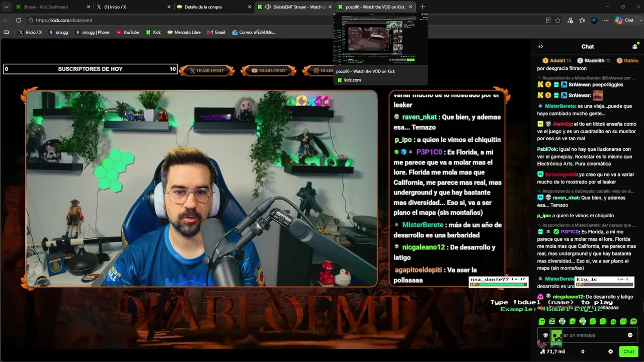Open the gift subscriptions icon in chat header
644x362 pixels.
tap(635, 47)
